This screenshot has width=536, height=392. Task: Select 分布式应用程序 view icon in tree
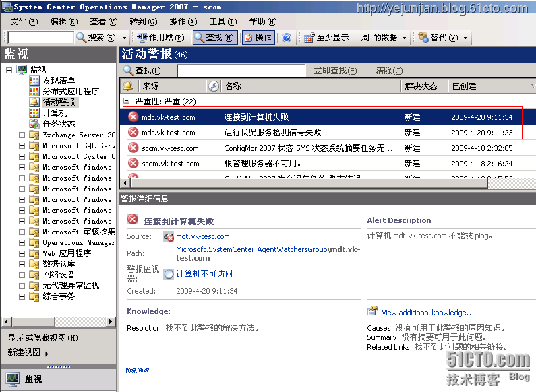point(34,92)
